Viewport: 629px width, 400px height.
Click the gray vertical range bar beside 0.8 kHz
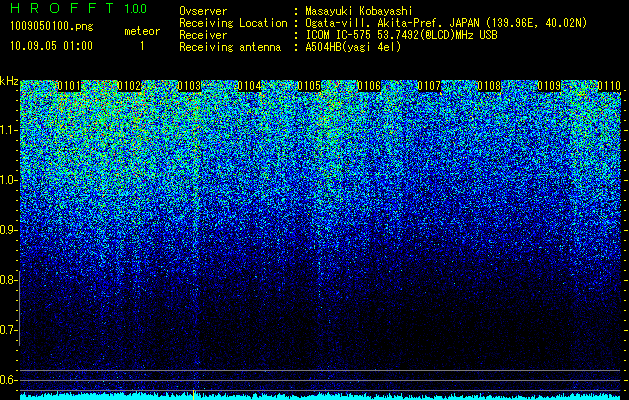[x=19, y=308]
